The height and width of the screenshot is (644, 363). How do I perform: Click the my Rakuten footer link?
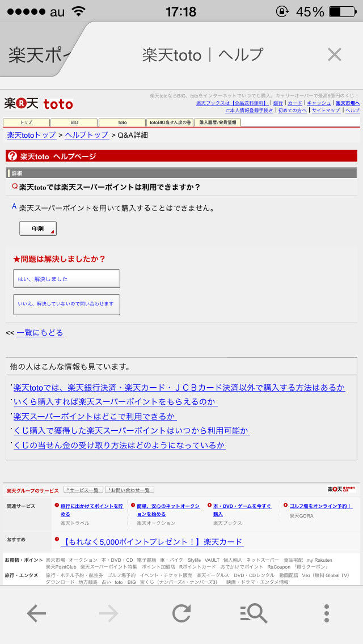click(x=319, y=560)
